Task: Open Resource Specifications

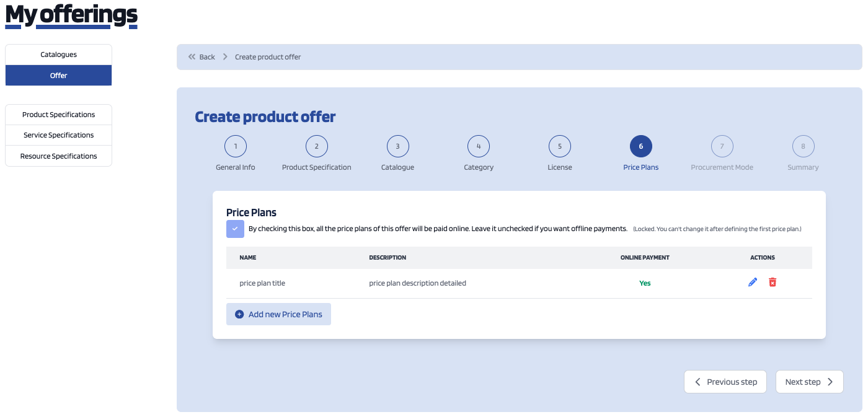Action: [58, 156]
